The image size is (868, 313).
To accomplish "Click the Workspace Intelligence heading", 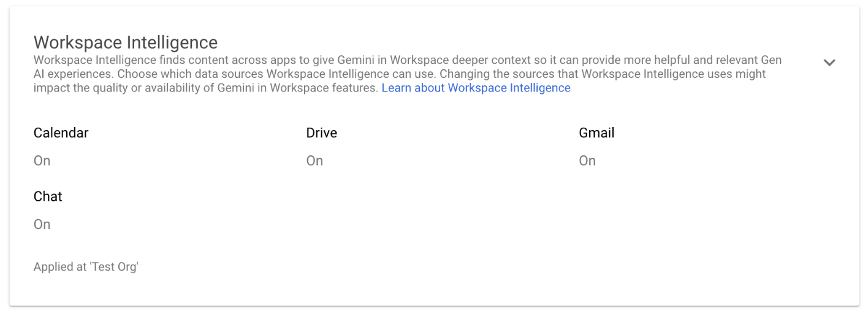I will pos(126,42).
